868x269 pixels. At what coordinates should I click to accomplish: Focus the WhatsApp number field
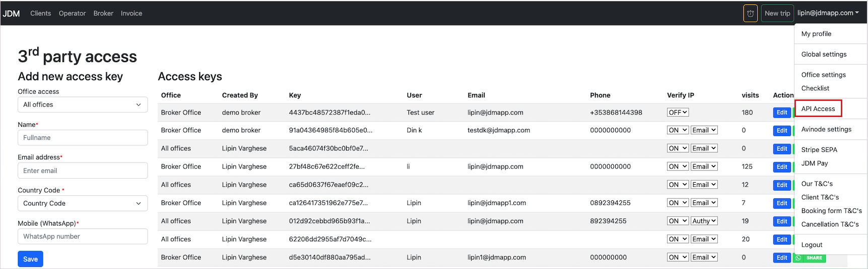pos(83,237)
